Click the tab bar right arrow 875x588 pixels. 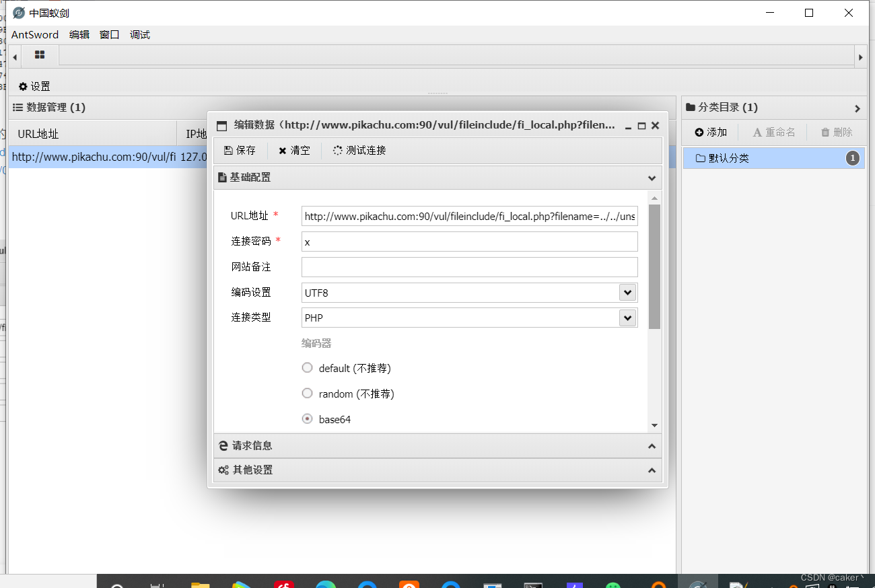click(x=860, y=57)
